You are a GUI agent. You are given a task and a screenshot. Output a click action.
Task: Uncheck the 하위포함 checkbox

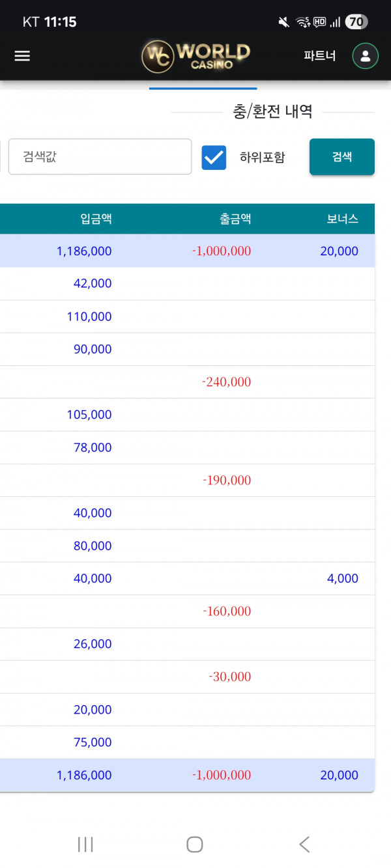click(214, 157)
